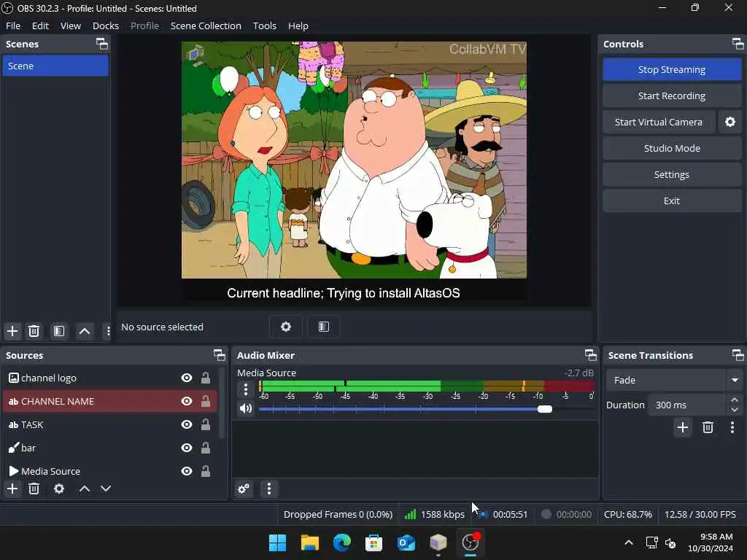Screen dimensions: 747x560
Task: Open Outlook from taskbar
Action: (x=406, y=542)
